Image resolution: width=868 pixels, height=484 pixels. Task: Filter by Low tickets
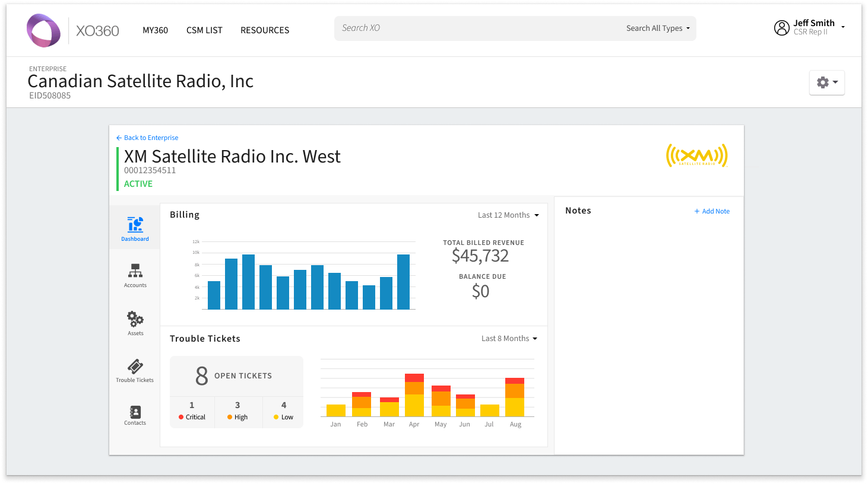(283, 411)
